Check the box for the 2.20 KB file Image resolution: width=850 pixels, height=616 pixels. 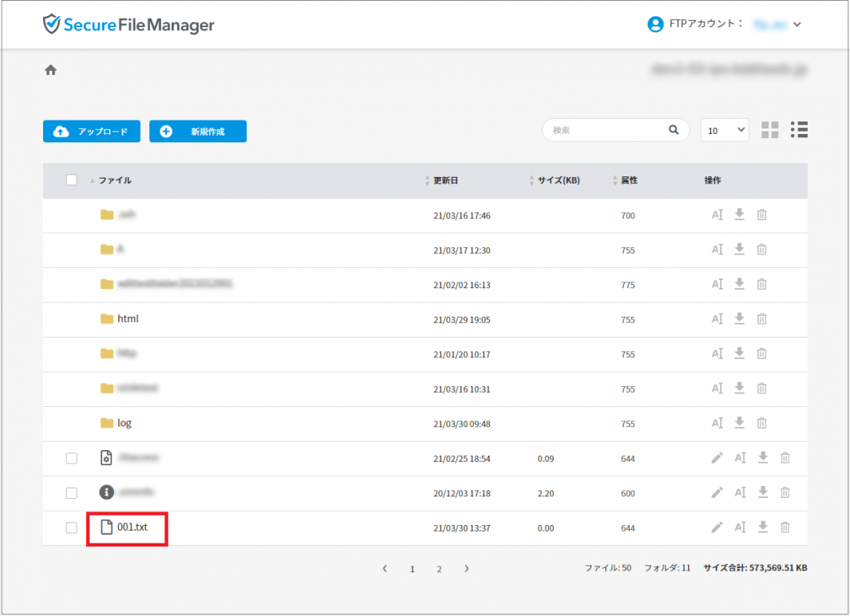(x=72, y=493)
